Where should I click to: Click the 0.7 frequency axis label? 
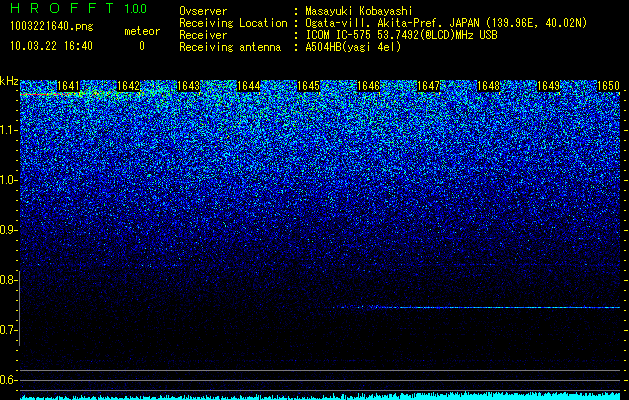[x=9, y=330]
